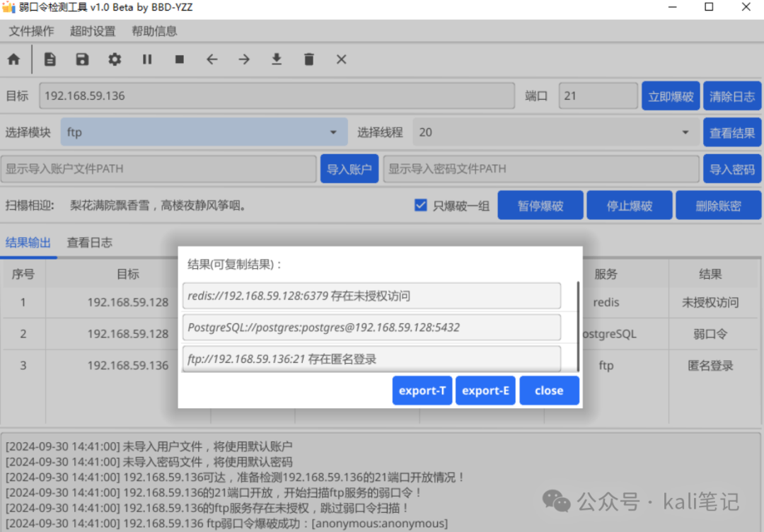This screenshot has width=764, height=532.
Task: Disable the 只爆破一组 checkbox
Action: (420, 204)
